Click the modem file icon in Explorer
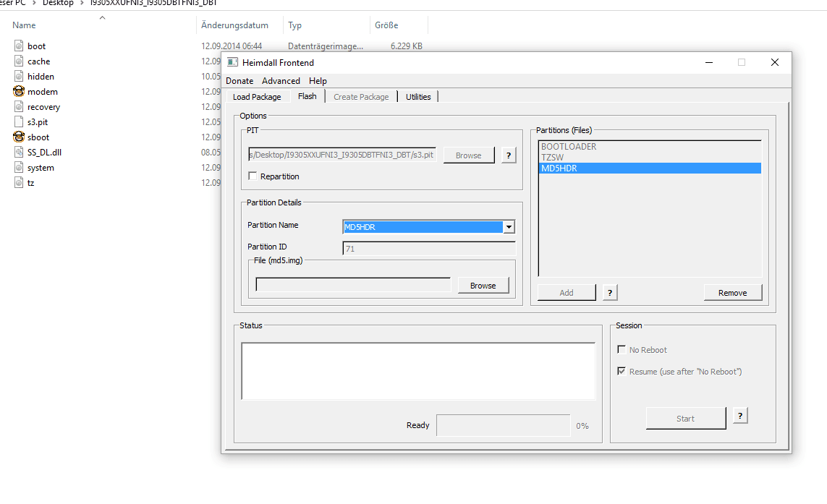 (x=19, y=91)
